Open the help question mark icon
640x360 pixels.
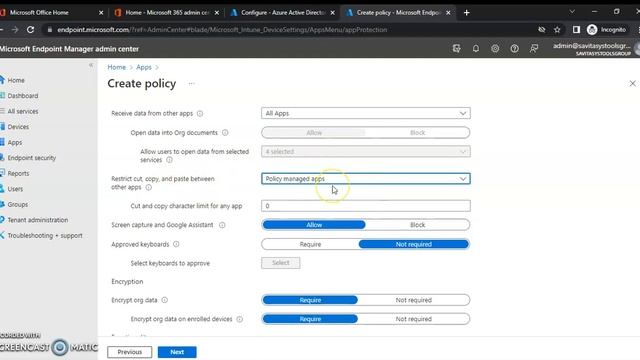pos(514,49)
